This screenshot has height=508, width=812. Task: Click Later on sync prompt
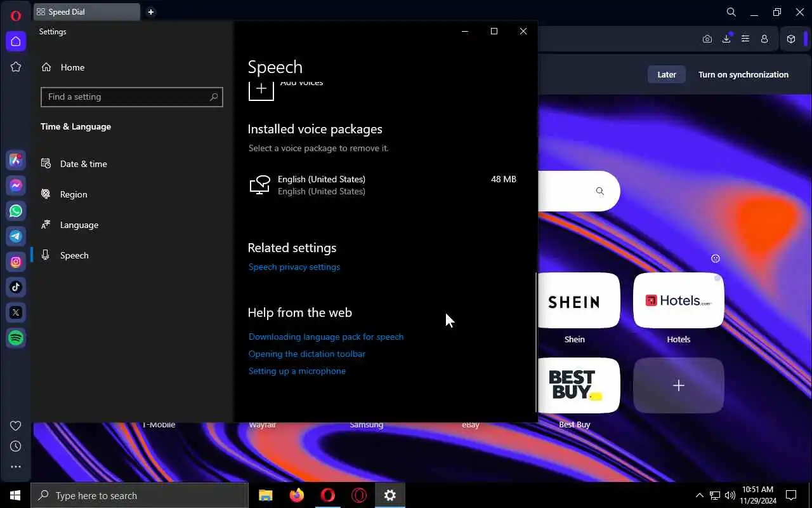pyautogui.click(x=667, y=74)
